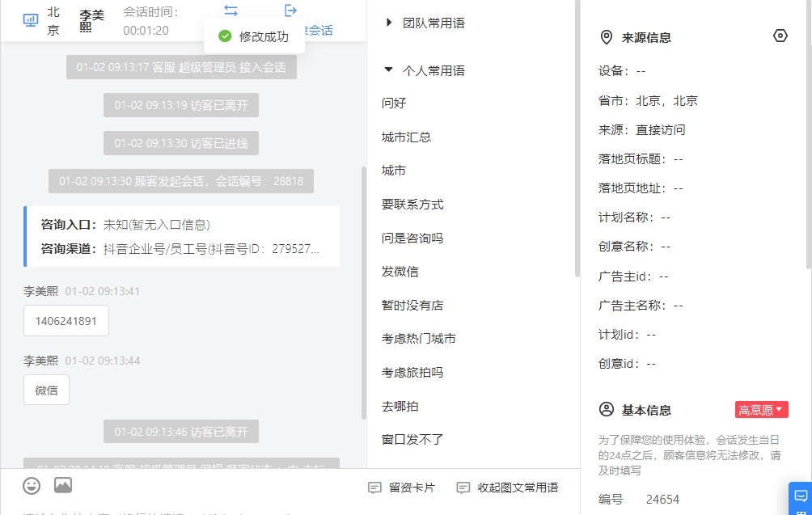812x515 pixels.
Task: Click the 省市: 北京, 北京 field
Action: [x=648, y=100]
